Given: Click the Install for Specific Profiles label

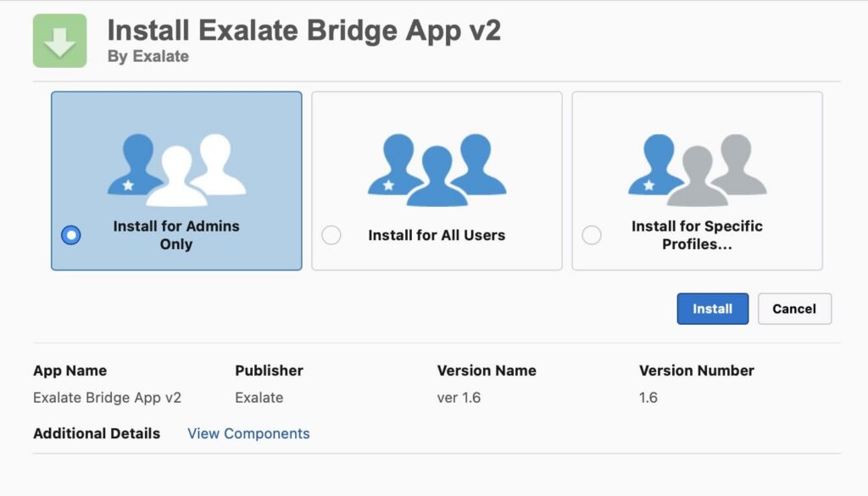Looking at the screenshot, I should 697,235.
